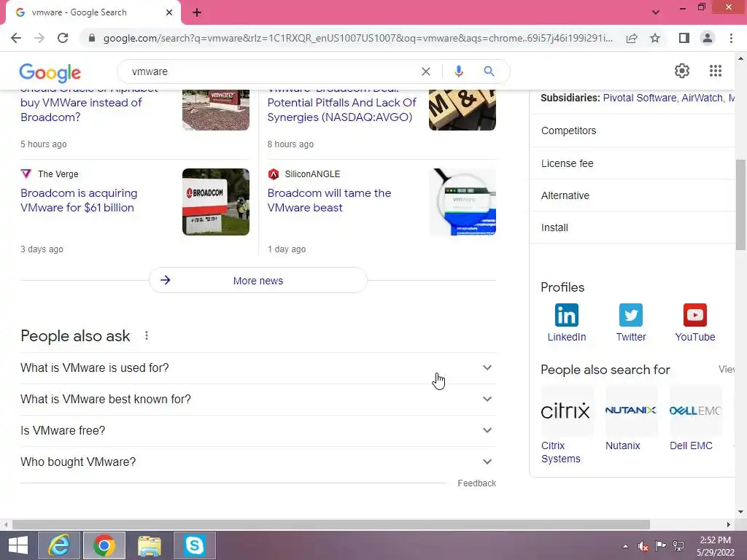Open the Google apps grid
This screenshot has height=560, width=747.
[715, 71]
